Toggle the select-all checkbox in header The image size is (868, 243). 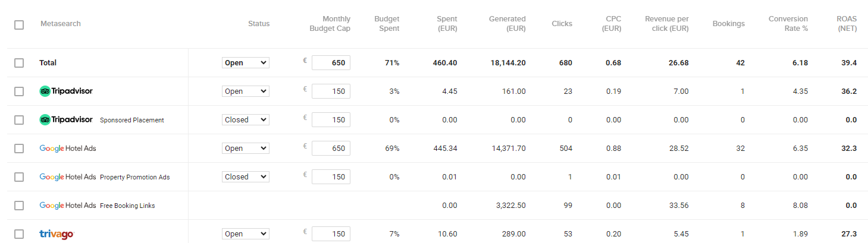[x=19, y=25]
